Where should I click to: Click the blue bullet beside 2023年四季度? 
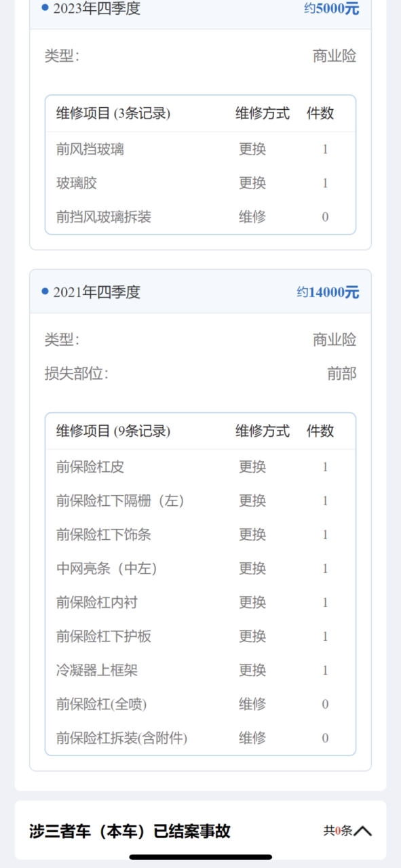[45, 7]
